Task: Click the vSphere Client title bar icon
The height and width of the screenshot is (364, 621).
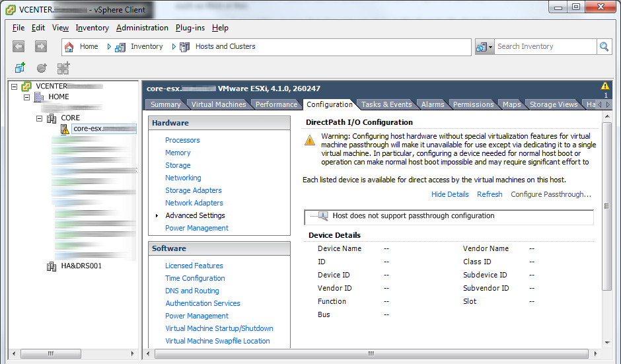Action: coord(11,10)
